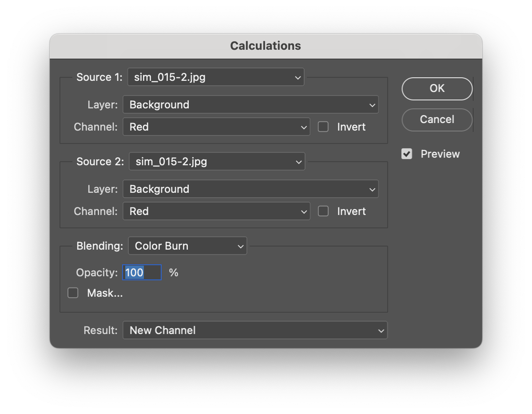This screenshot has width=532, height=414.
Task: Open the Source 2 Channel dropdown
Action: [216, 211]
